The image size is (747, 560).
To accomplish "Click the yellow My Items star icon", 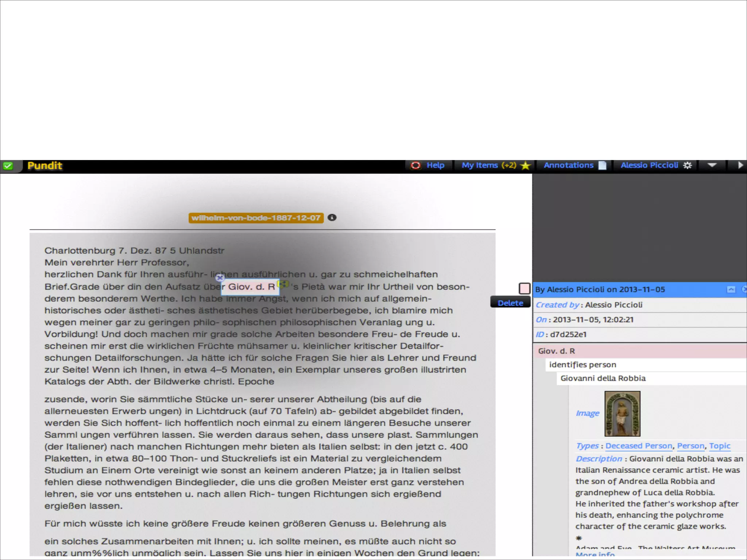I will click(x=525, y=166).
